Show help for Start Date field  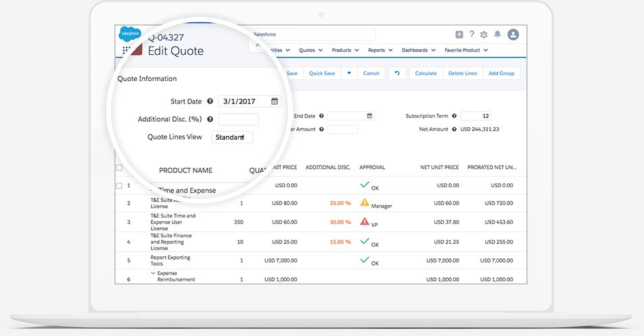tap(210, 101)
